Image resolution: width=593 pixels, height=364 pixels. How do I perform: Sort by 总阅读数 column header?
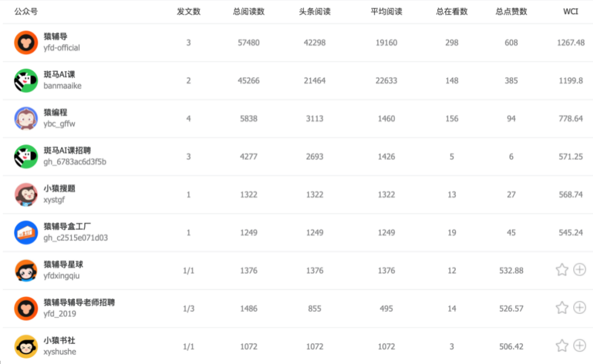tap(249, 12)
